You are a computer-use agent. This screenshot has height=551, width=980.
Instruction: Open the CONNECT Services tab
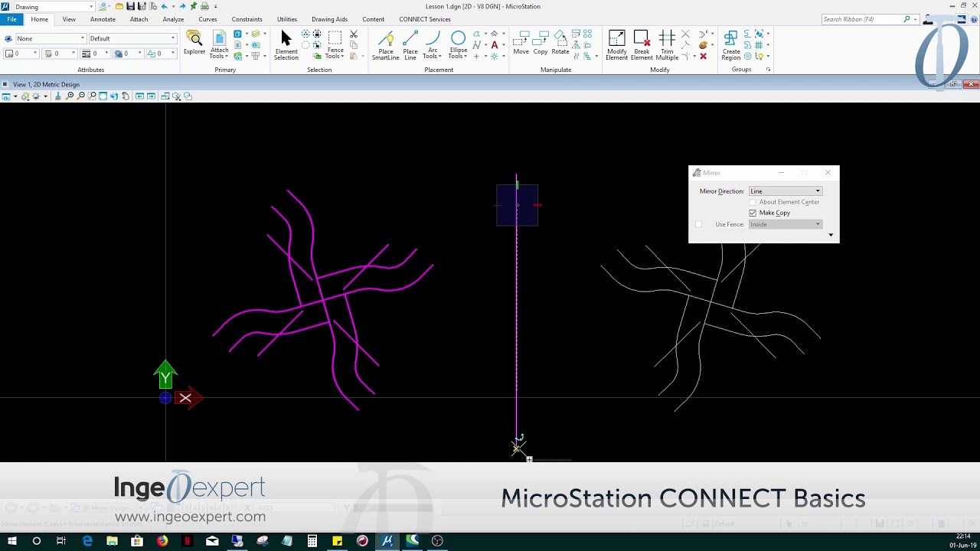[x=424, y=19]
